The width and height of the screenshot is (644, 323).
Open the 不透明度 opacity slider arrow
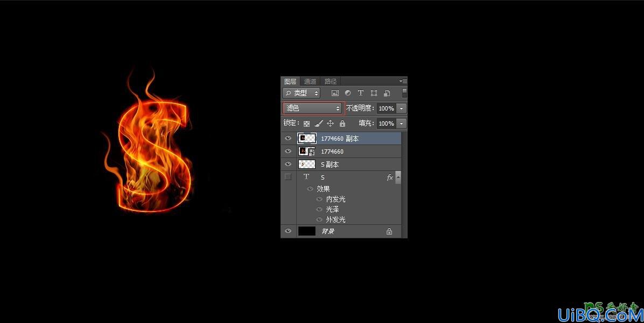(x=401, y=108)
